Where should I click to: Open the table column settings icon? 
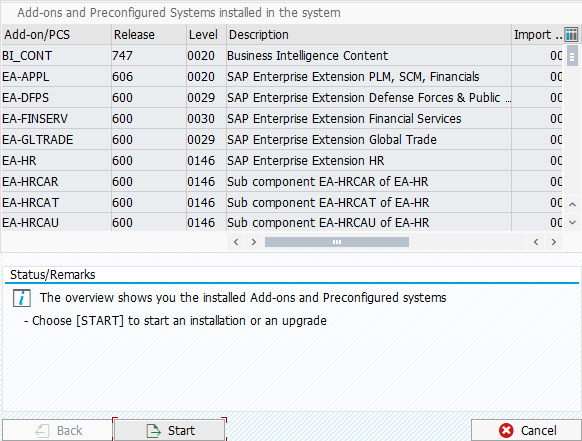(x=571, y=35)
